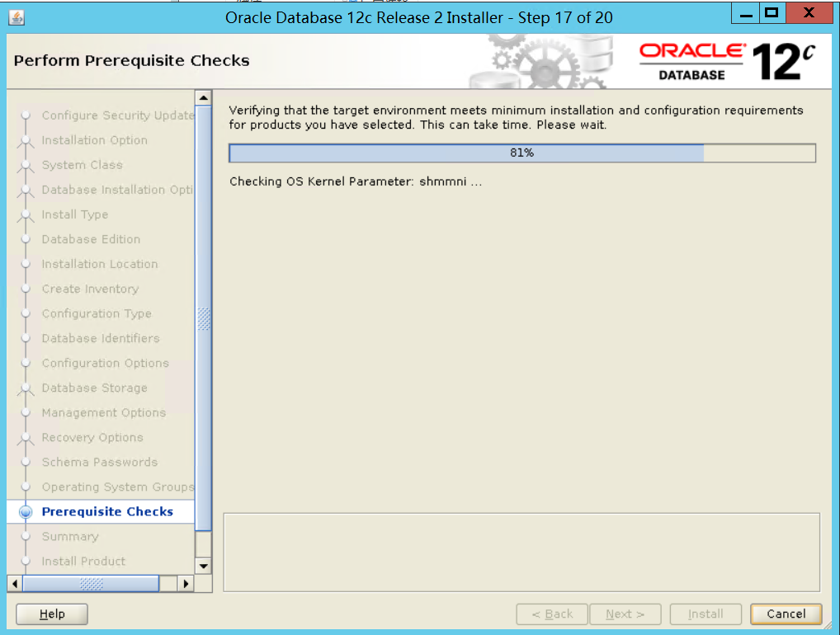Select the Installation Option step

(x=94, y=139)
